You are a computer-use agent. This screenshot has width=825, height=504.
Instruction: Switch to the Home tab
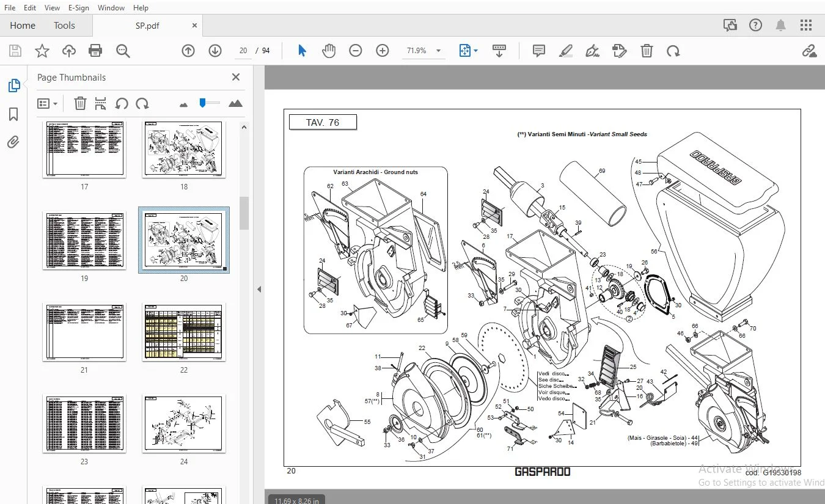(x=23, y=26)
